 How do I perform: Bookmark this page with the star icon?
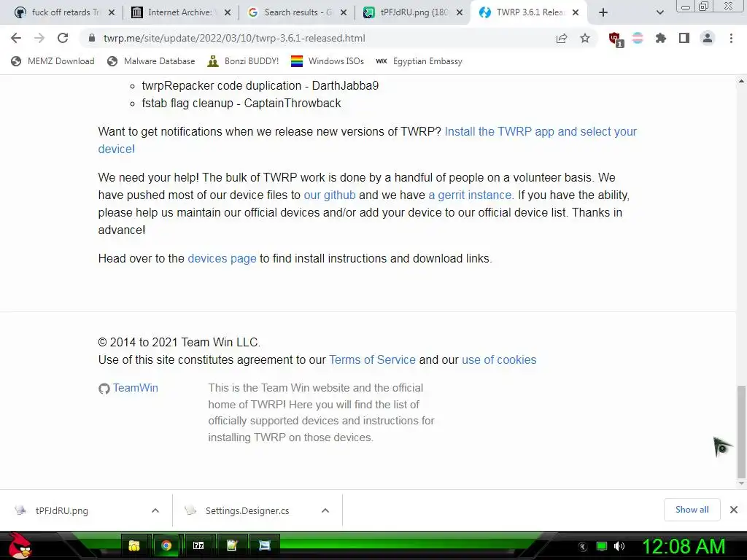click(585, 38)
